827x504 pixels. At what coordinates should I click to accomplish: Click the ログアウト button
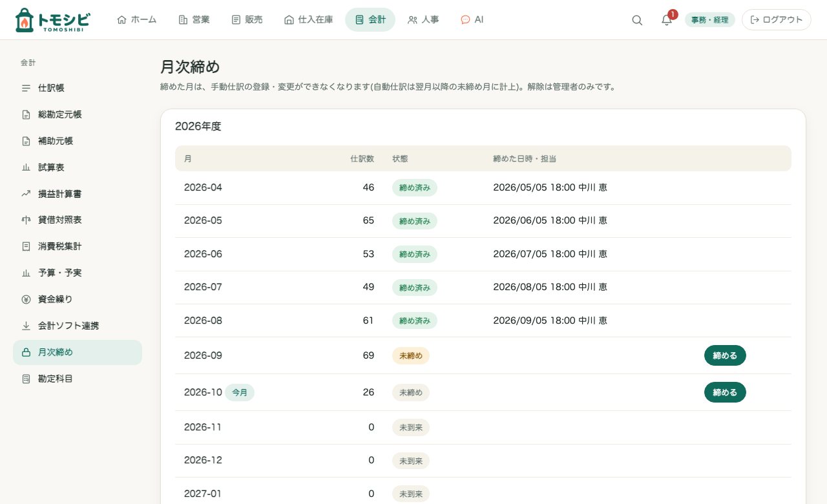(x=777, y=20)
